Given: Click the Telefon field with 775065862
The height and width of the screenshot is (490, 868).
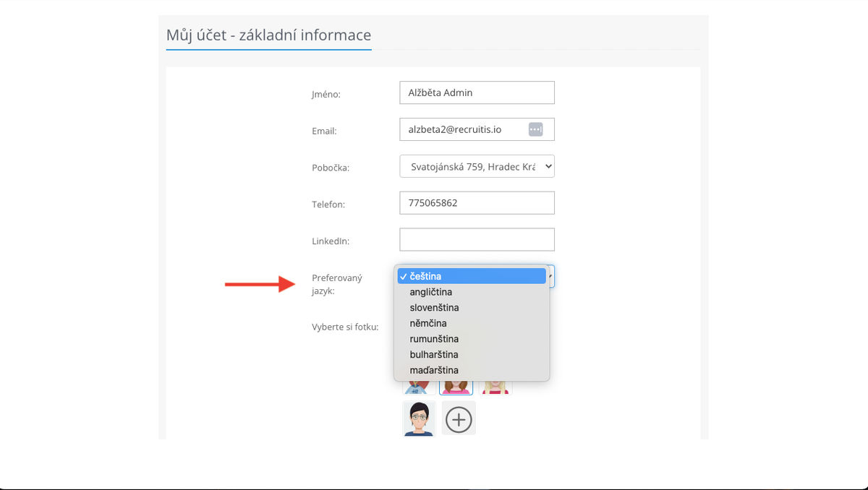Looking at the screenshot, I should (477, 203).
